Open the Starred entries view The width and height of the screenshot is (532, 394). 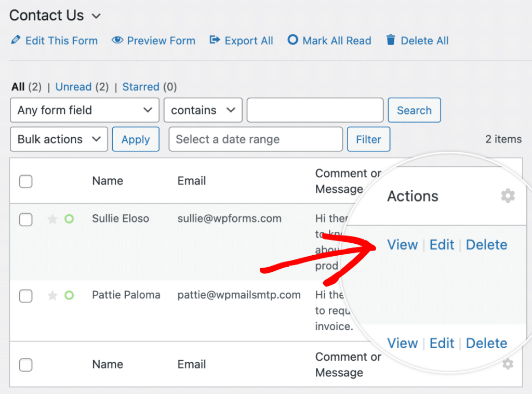pyautogui.click(x=141, y=87)
